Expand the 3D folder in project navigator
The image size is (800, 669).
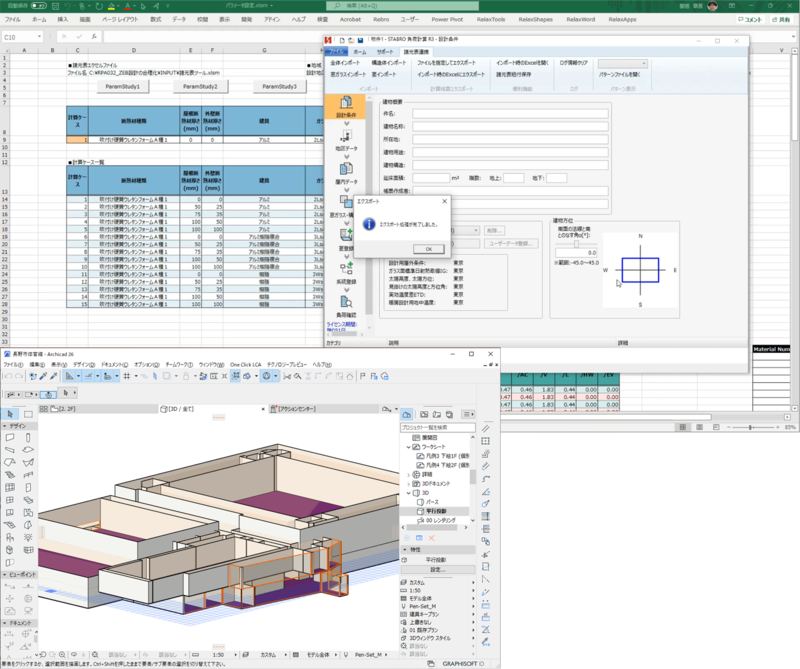click(409, 493)
